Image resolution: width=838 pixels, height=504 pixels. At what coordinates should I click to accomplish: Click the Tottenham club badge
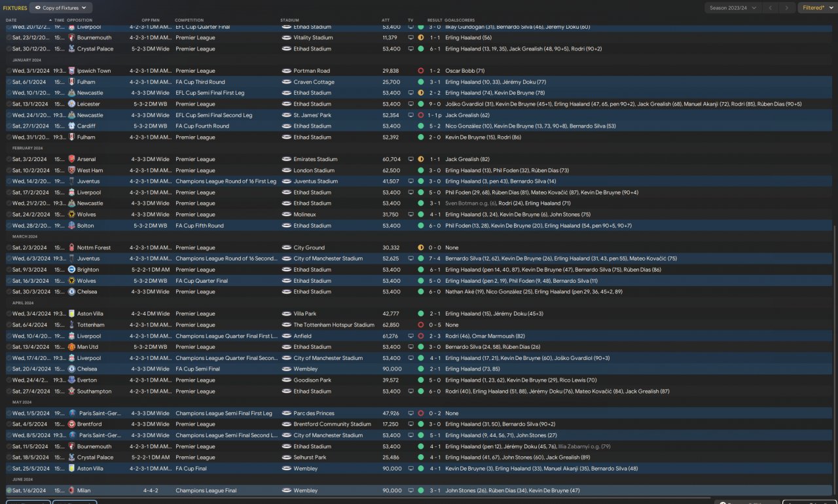(72, 325)
